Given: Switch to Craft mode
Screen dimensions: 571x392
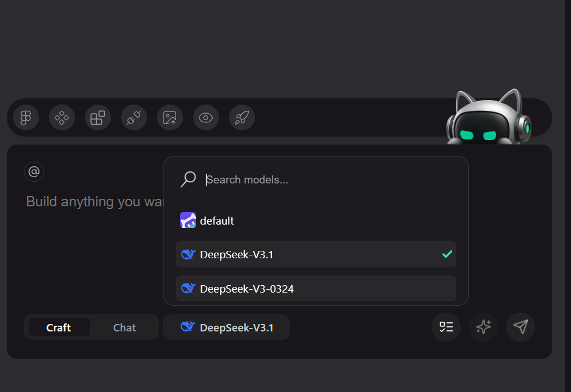Looking at the screenshot, I should (x=59, y=327).
